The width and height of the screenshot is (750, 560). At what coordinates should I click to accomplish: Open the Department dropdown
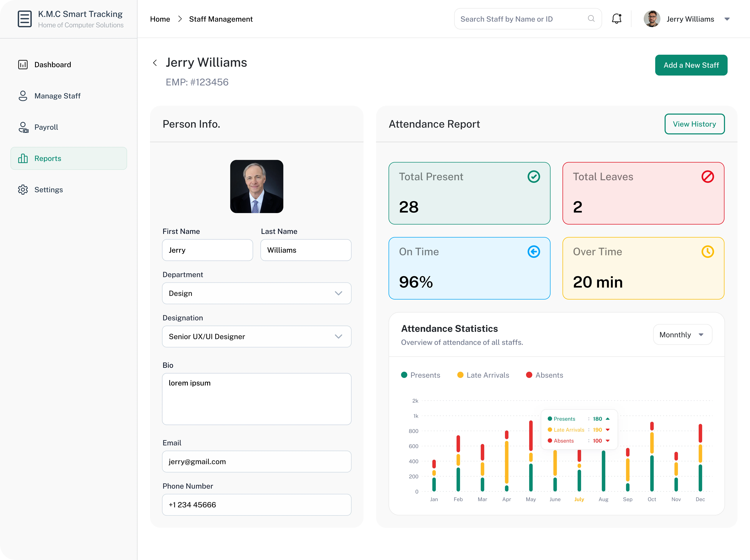tap(257, 293)
